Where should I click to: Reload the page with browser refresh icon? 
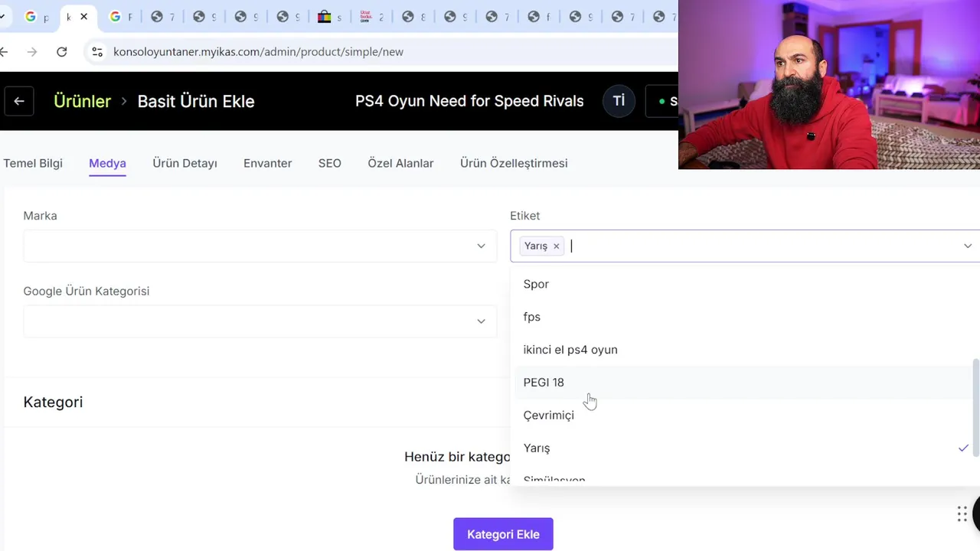(62, 52)
